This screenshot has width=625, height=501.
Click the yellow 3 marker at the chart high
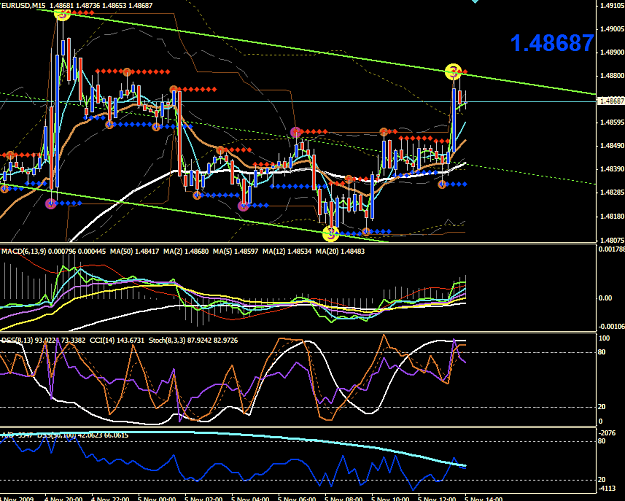[62, 13]
